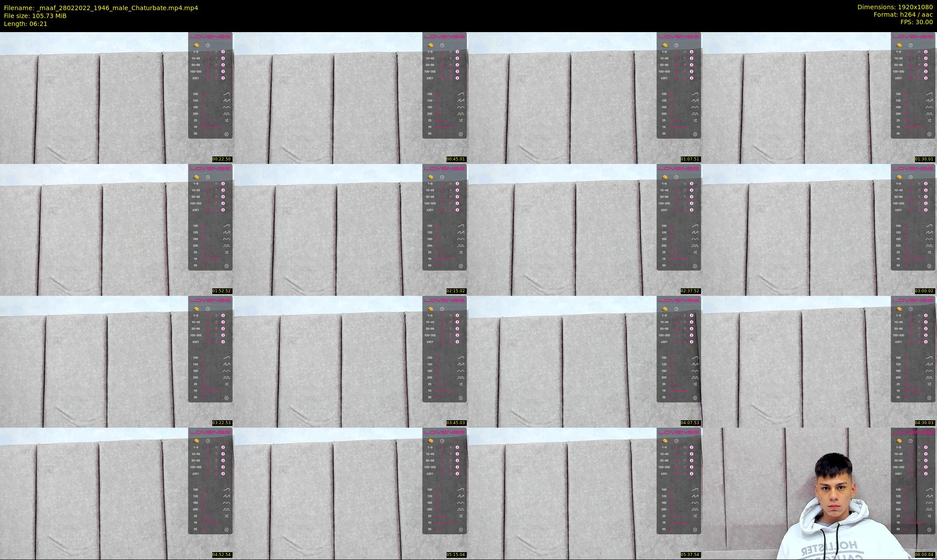Viewport: 937px width, 560px height.
Task: Select the frame stamped 02:37.52
Action: (x=585, y=229)
